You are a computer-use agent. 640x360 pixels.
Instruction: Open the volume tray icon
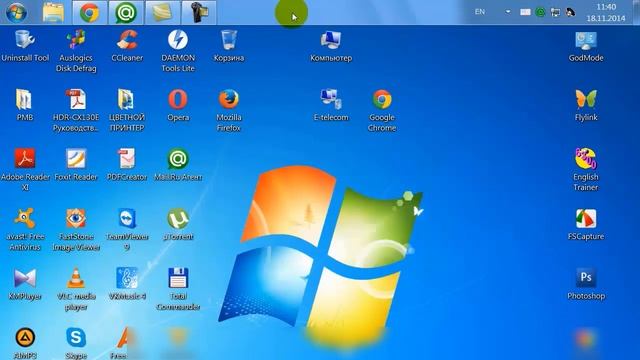570,12
